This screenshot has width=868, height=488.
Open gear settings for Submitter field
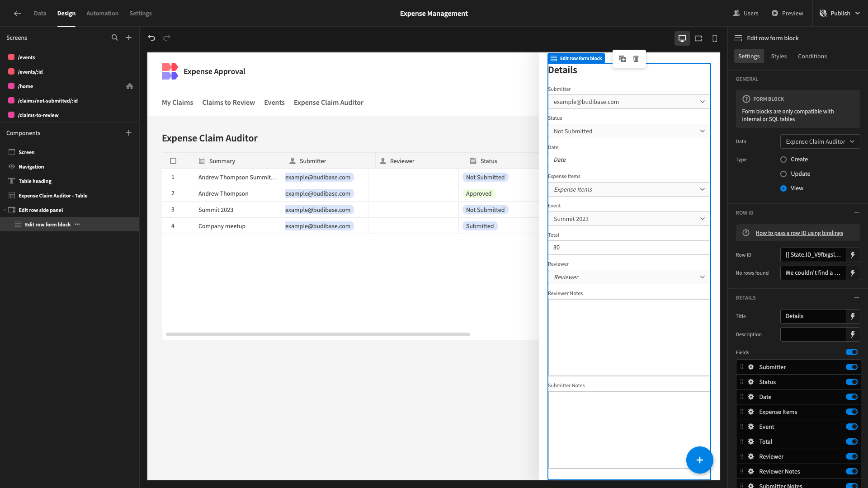pyautogui.click(x=751, y=367)
